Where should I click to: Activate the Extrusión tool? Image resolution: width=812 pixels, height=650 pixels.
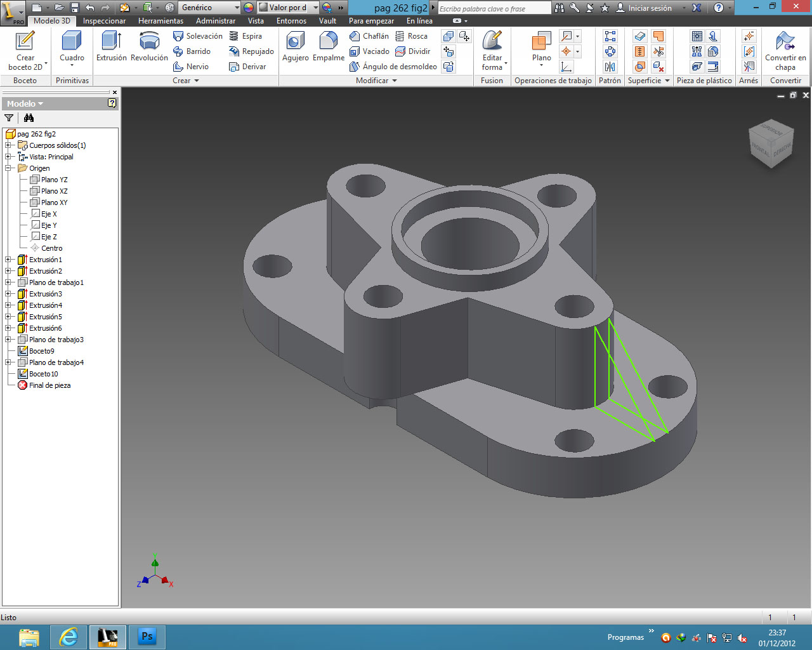pos(112,46)
